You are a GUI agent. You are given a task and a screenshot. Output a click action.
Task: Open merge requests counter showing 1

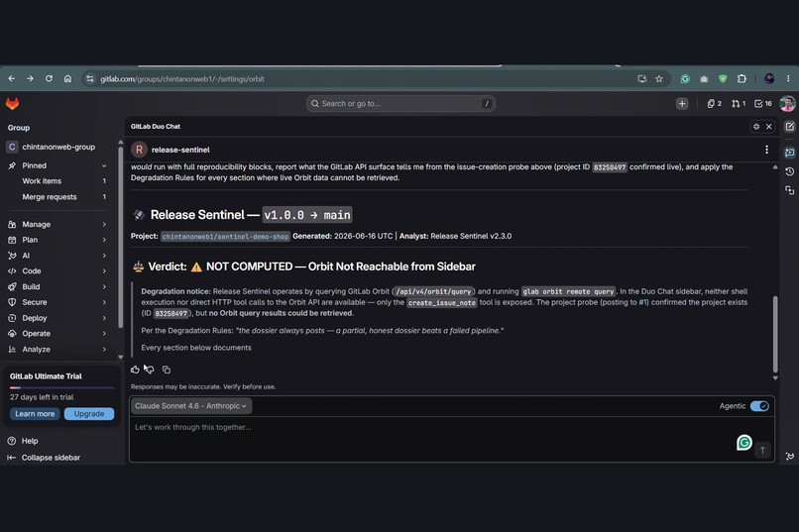[x=739, y=104]
